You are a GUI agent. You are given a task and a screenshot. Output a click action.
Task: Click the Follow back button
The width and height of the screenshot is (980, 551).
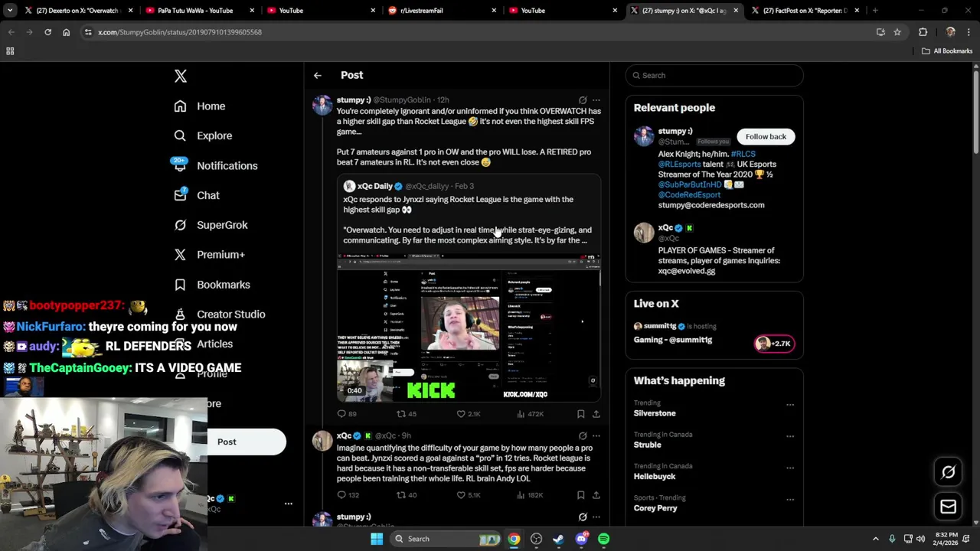coord(766,136)
